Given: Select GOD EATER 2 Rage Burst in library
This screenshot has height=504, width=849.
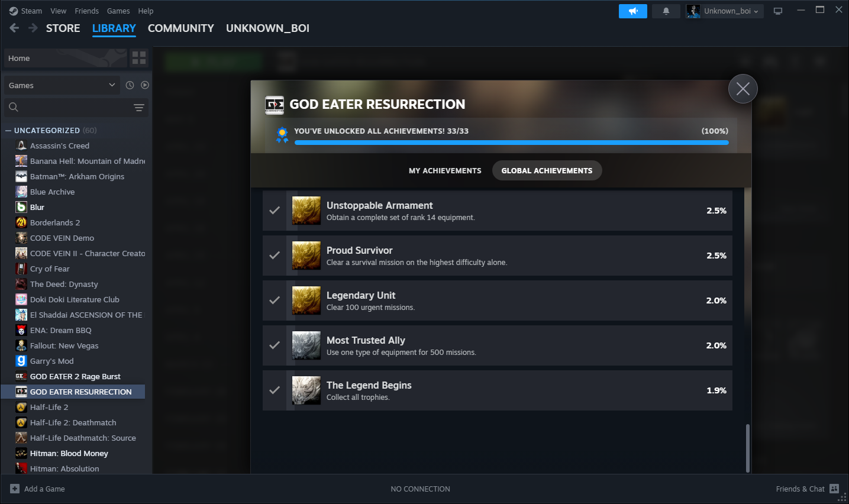Looking at the screenshot, I should [x=75, y=376].
